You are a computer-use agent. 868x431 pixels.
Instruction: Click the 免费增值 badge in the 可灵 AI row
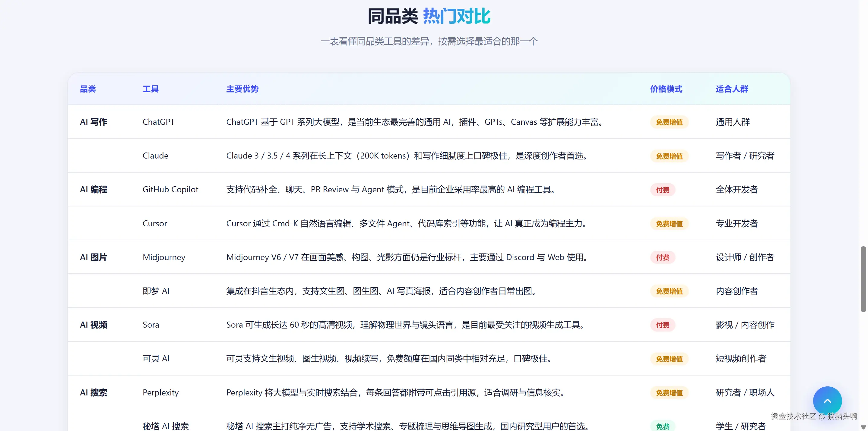[x=669, y=359]
